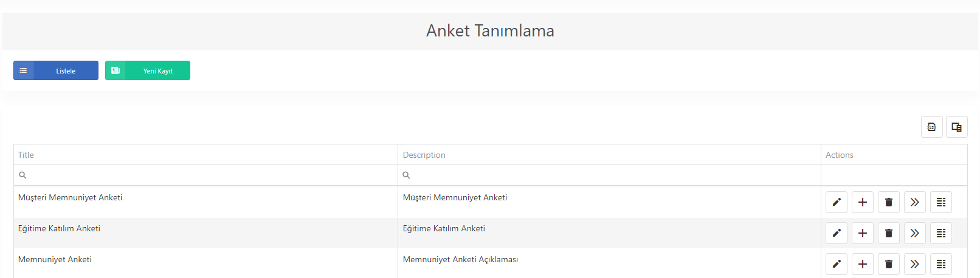
Task: Open list icon for Müşteri Memnuniyet Anketi
Action: click(941, 202)
